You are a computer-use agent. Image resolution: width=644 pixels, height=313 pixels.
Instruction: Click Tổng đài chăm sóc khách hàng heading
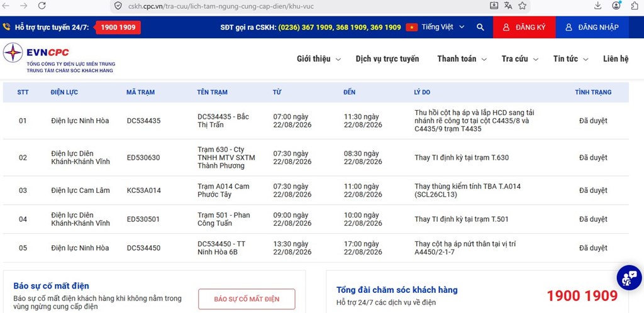(x=397, y=290)
